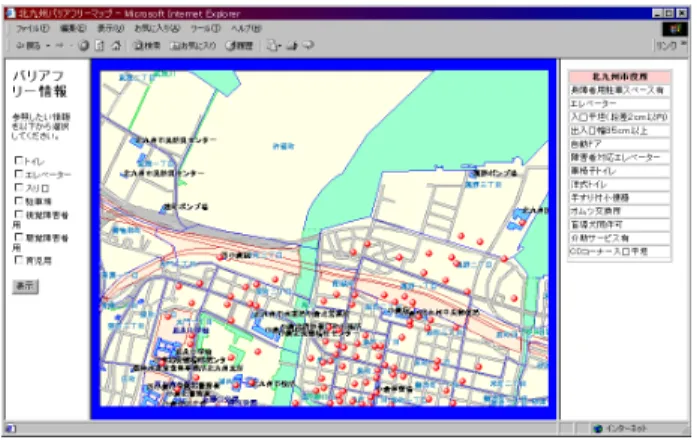Check the 聴覚障害者用 checkbox

(x=19, y=237)
